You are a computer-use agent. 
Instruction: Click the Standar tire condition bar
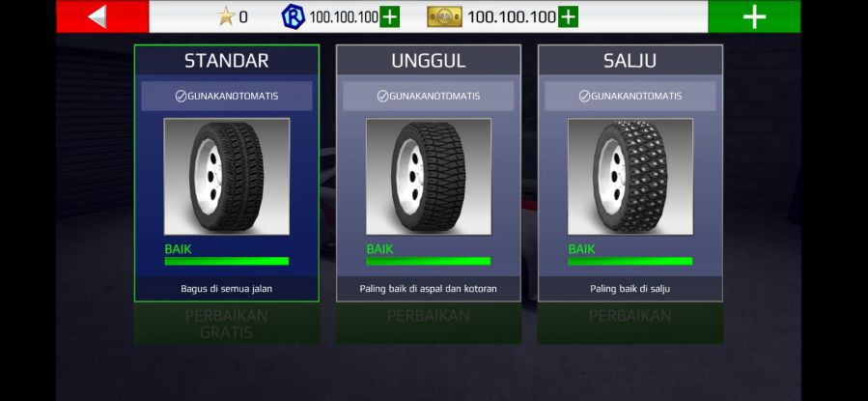[227, 261]
